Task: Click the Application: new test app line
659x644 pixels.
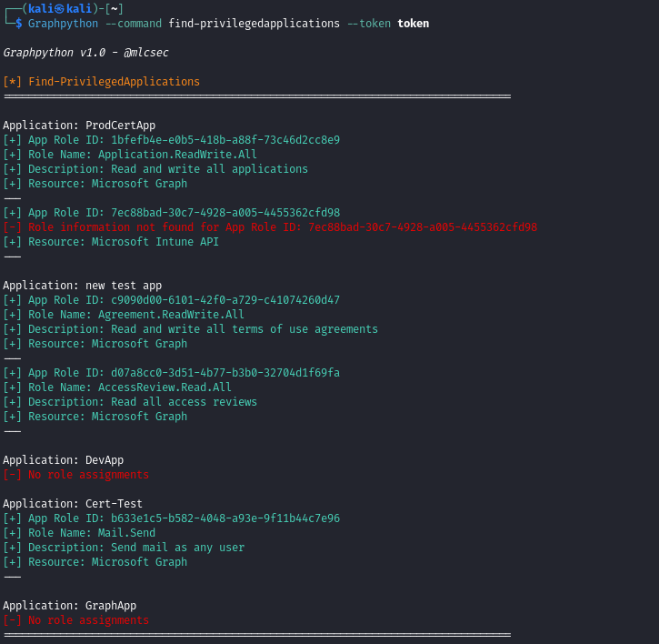Action: [x=82, y=286]
